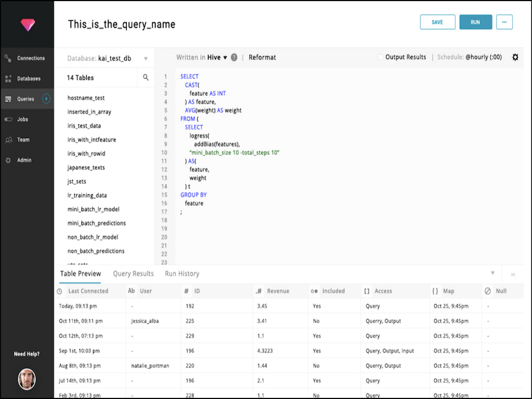Image resolution: width=532 pixels, height=399 pixels.
Task: Click the gem logo icon
Action: [x=27, y=25]
